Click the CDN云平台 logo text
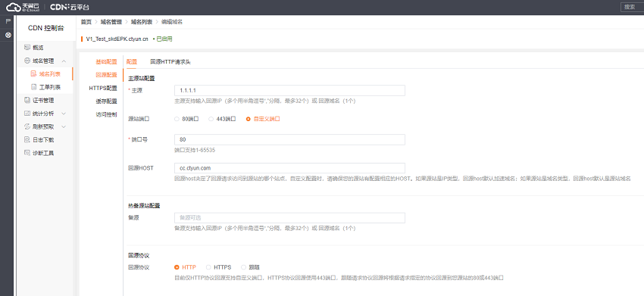This screenshot has width=644, height=296. 69,7
